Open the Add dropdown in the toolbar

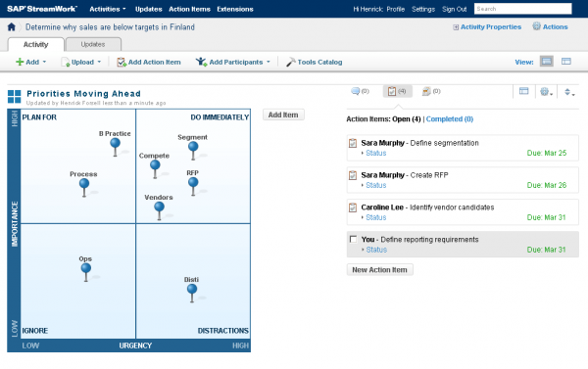31,62
